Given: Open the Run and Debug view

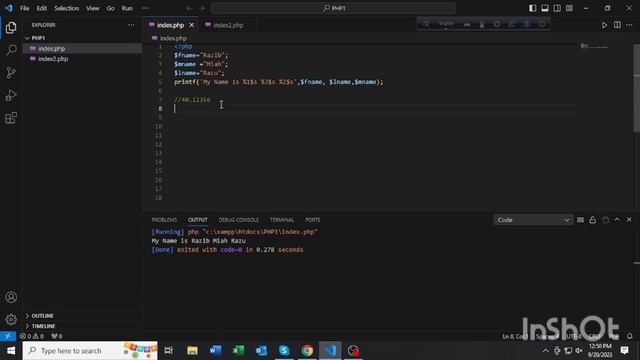Looking at the screenshot, I should (x=11, y=95).
